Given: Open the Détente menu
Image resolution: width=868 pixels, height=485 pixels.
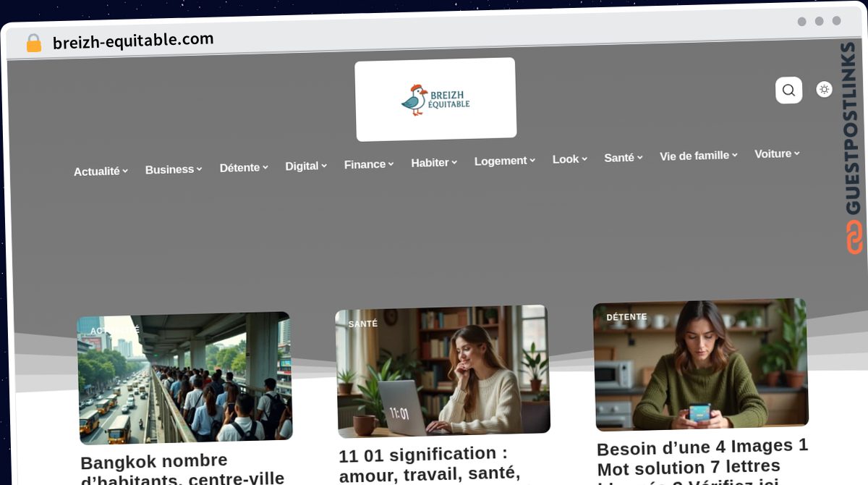Looking at the screenshot, I should coord(244,167).
